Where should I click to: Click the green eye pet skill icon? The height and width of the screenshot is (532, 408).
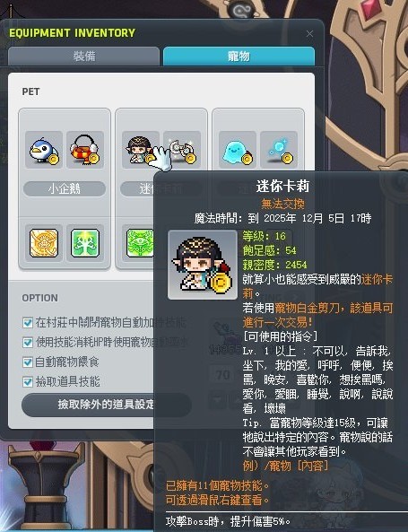140,243
